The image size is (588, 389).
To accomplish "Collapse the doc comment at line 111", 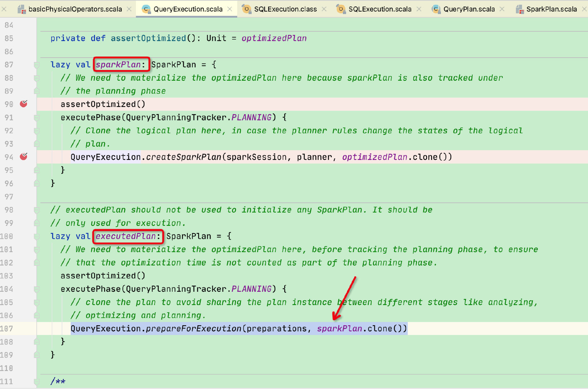I will 36,381.
